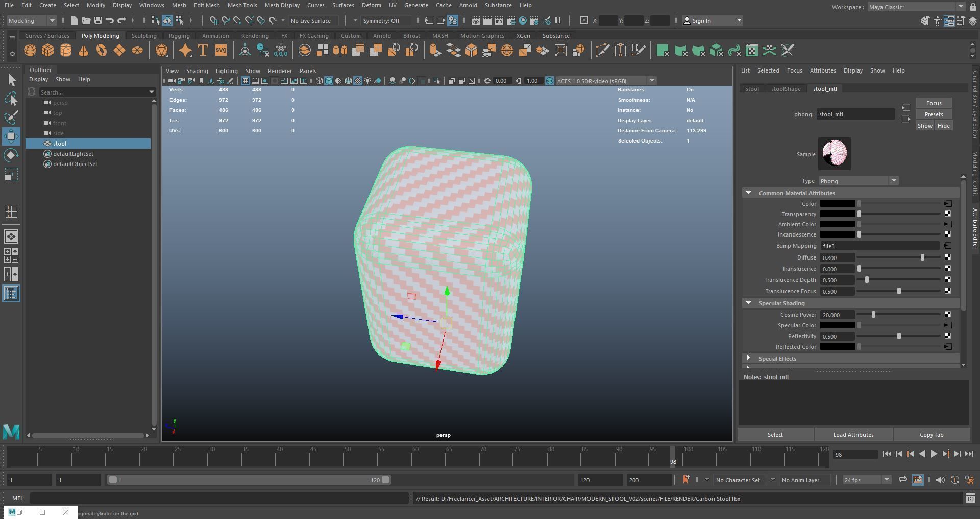Create a polygon cone from the shelf
This screenshot has height=519, width=980.
83,50
